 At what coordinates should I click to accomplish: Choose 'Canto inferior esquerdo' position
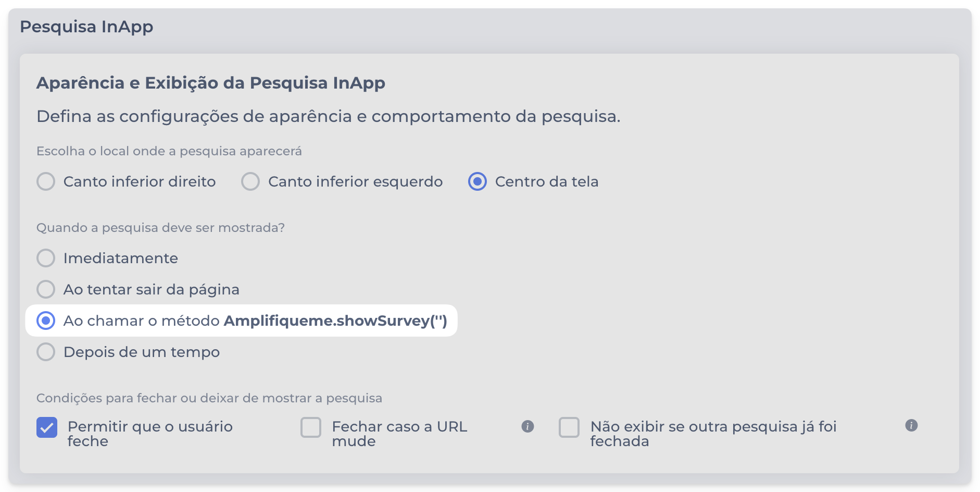pyautogui.click(x=250, y=181)
